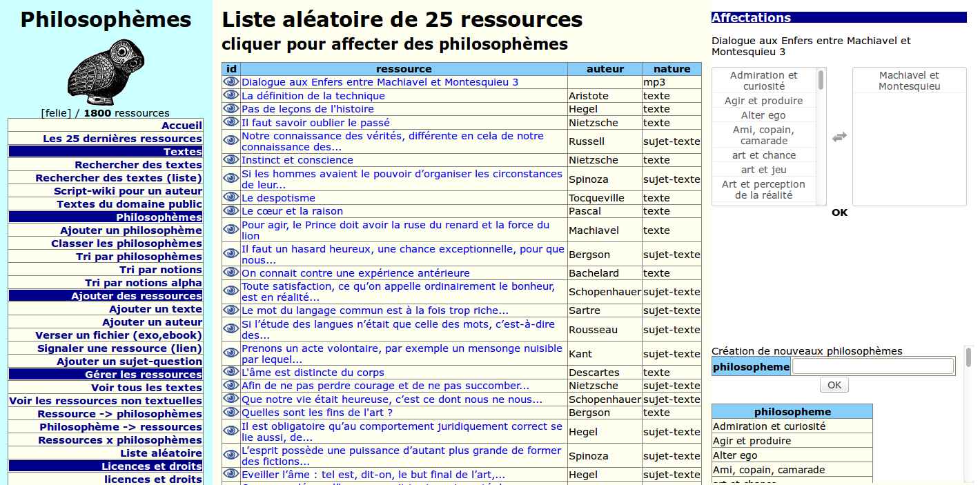The height and width of the screenshot is (485, 980).
Task: Open Les 25 dernières ressources
Action: click(x=123, y=139)
